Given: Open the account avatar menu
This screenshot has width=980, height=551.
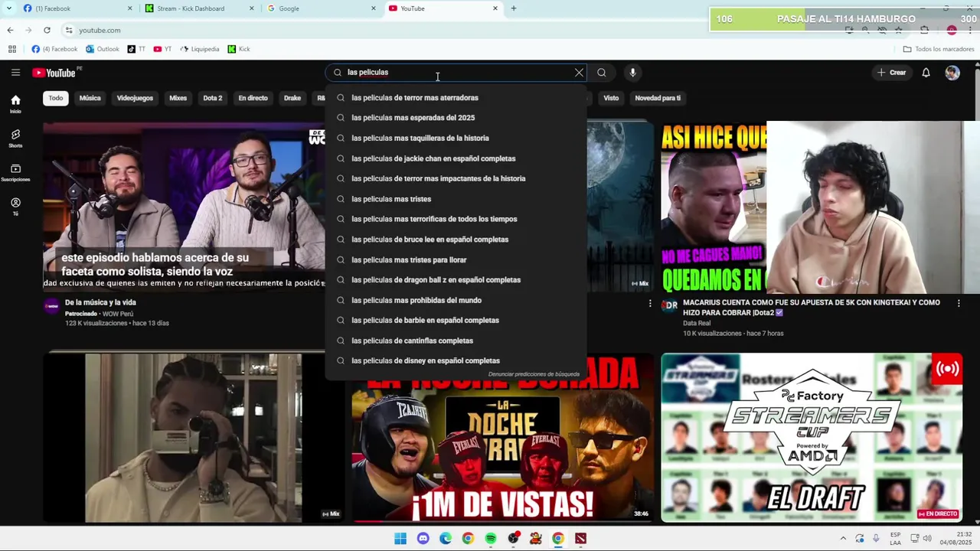Looking at the screenshot, I should pos(952,73).
